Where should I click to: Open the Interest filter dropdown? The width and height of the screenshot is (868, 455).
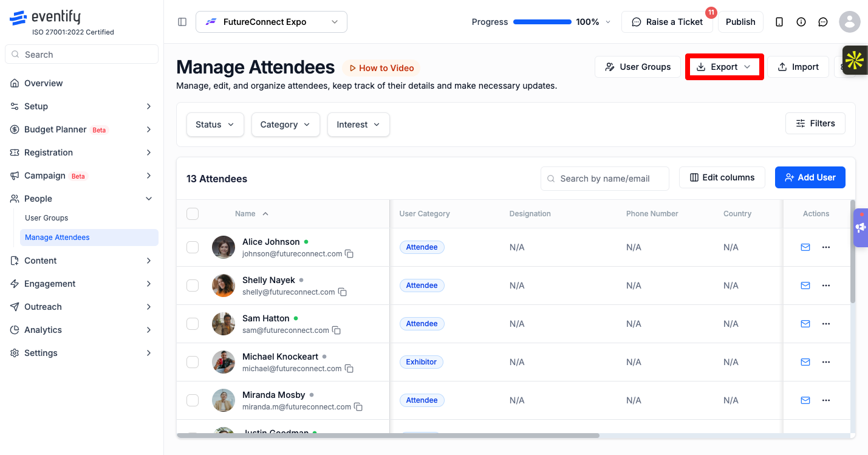click(358, 125)
